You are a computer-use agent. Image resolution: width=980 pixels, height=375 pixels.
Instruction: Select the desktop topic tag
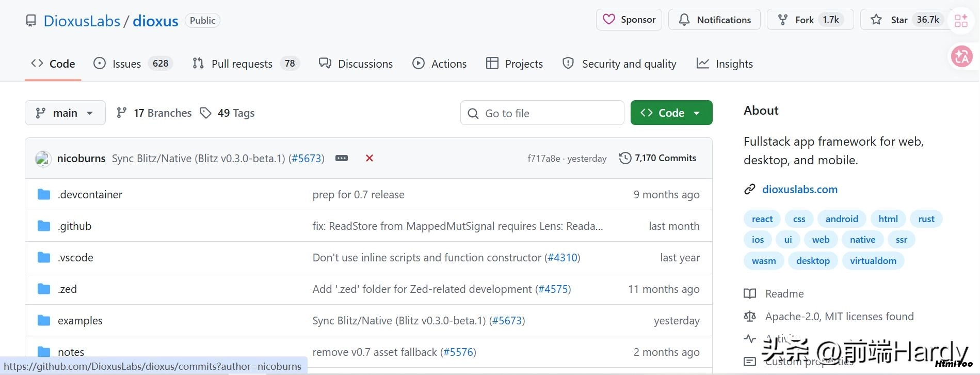(813, 261)
